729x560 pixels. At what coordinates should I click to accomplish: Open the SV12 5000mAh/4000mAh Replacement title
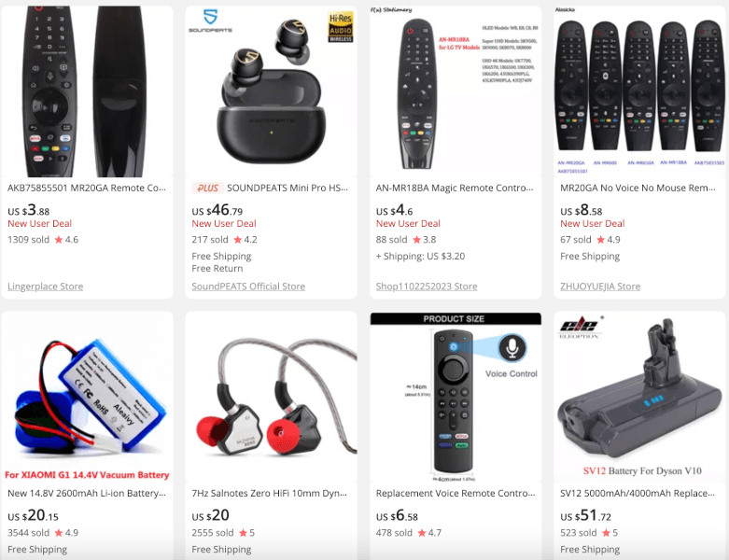point(638,493)
